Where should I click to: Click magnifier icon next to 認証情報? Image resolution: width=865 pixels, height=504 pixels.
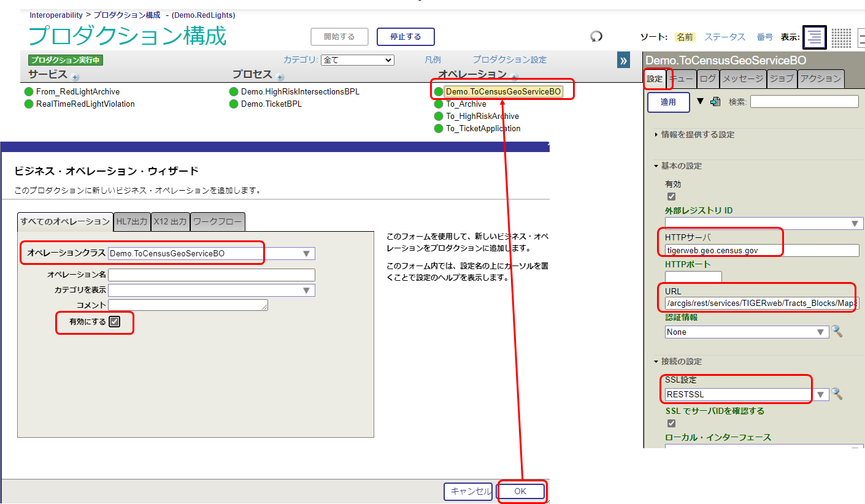click(x=837, y=332)
